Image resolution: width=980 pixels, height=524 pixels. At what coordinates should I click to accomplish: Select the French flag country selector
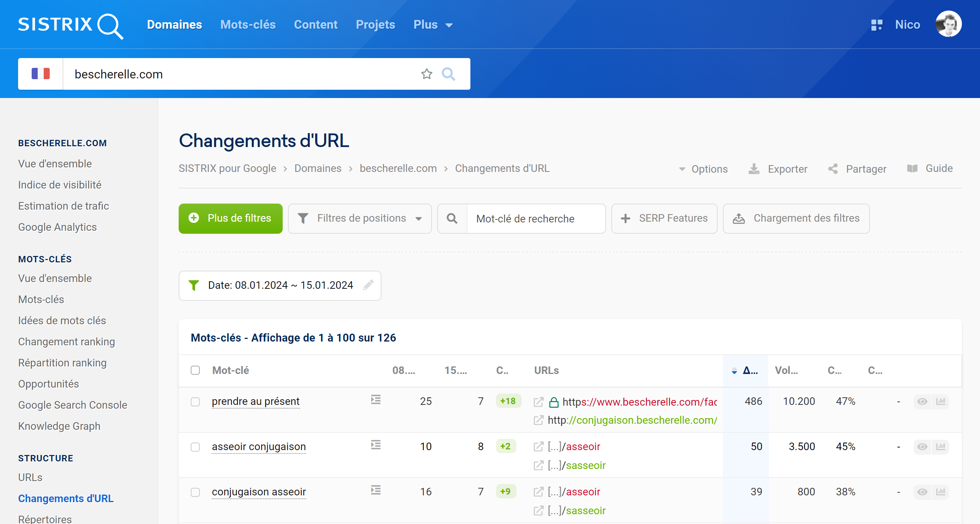coord(41,74)
